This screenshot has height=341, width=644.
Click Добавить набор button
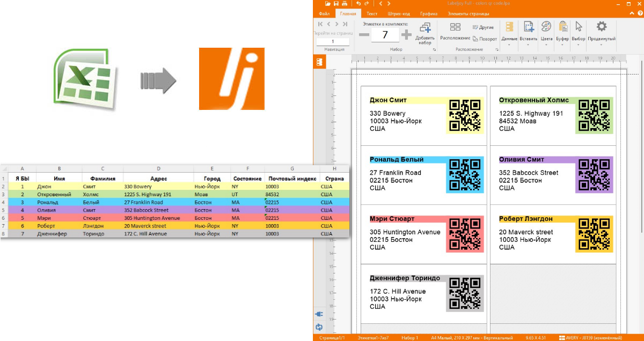click(x=425, y=34)
